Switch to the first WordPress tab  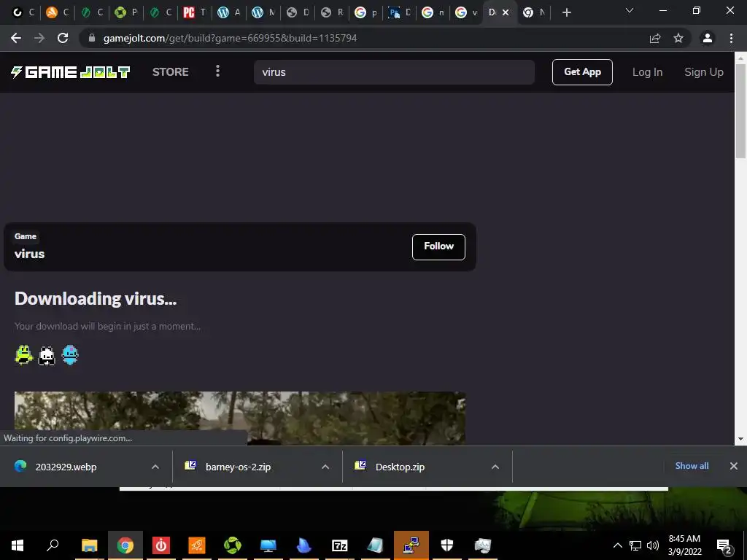(228, 12)
